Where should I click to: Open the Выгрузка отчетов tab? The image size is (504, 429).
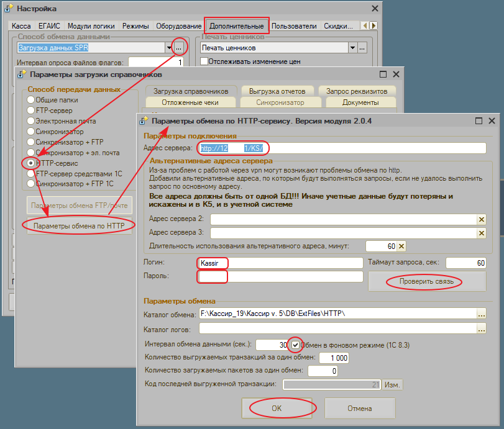click(273, 91)
